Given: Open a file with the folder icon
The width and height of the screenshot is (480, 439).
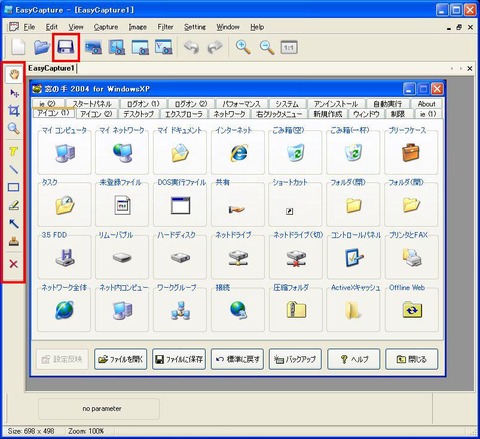Looking at the screenshot, I should coord(42,47).
